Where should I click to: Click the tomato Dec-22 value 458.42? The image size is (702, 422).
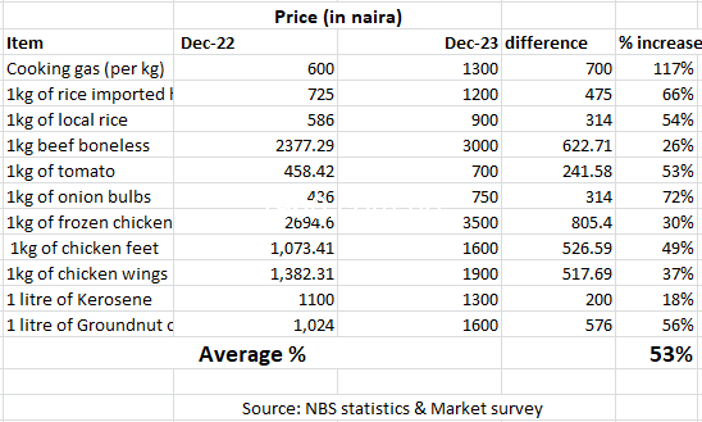(308, 171)
